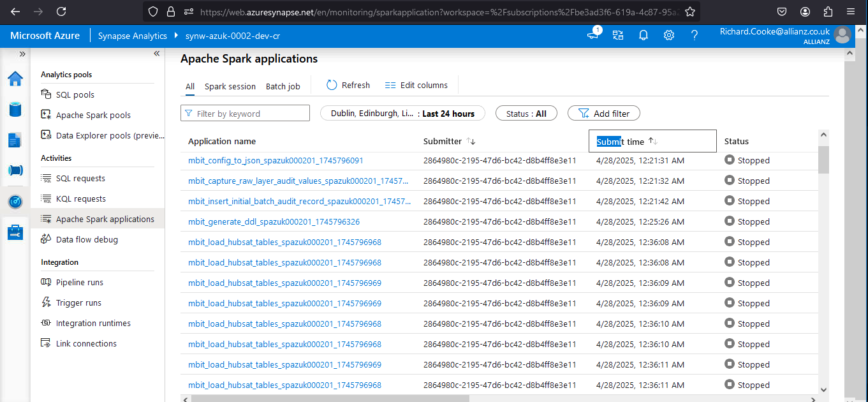
Task: Open the Azure settings gear
Action: [669, 36]
